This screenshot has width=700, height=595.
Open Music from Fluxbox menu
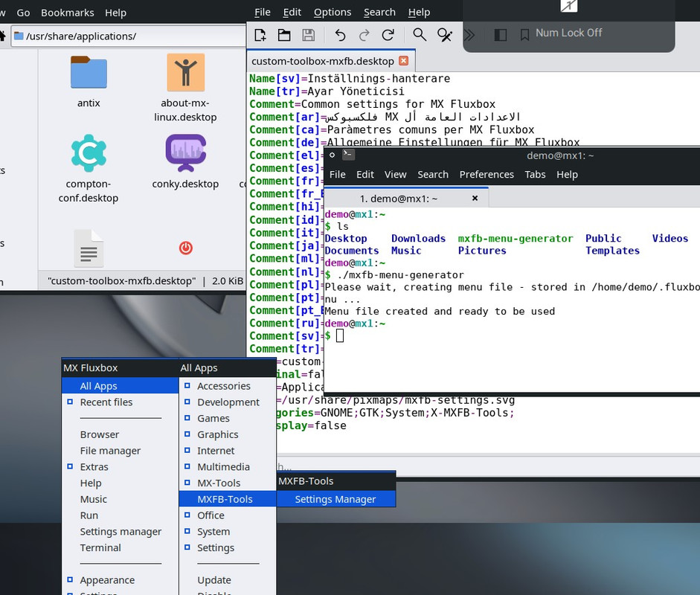click(120, 499)
